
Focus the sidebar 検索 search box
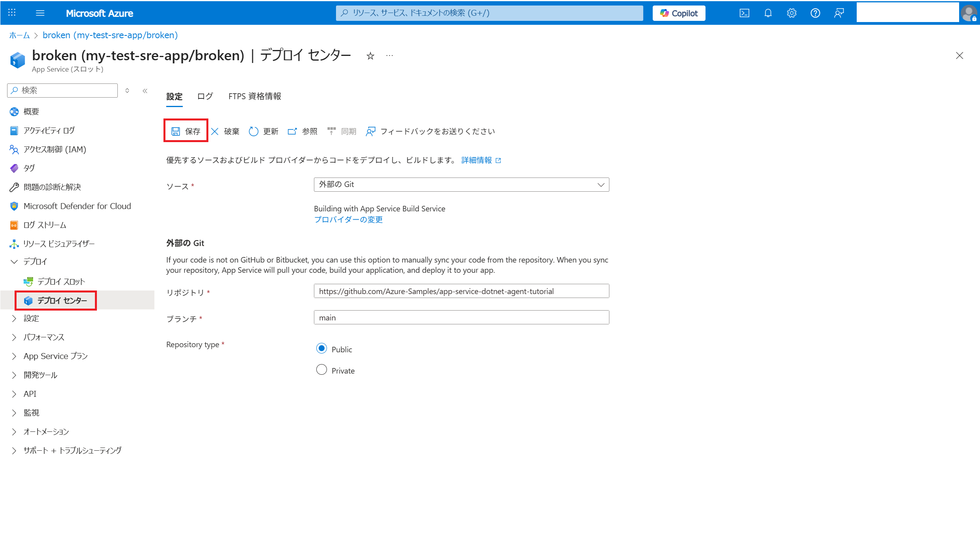62,91
